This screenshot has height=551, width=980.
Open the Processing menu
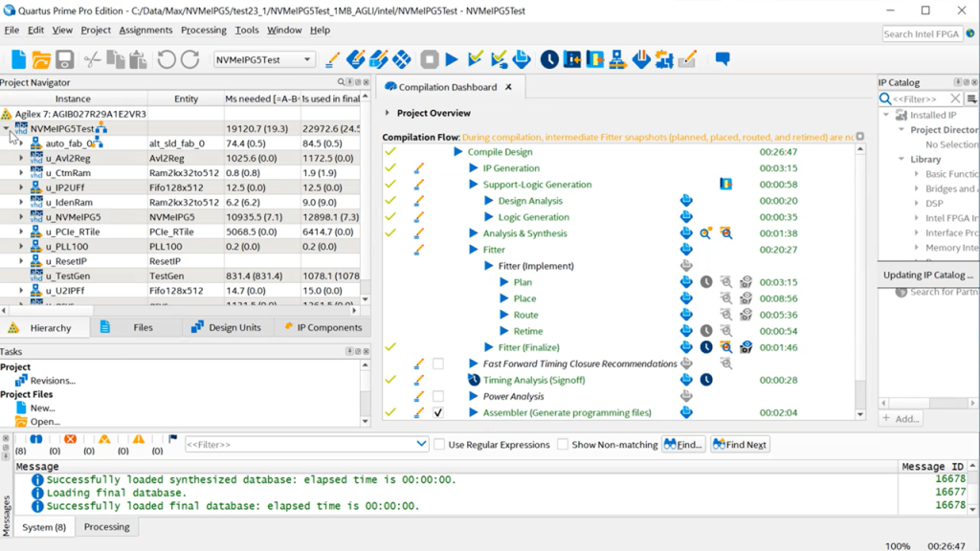click(204, 30)
